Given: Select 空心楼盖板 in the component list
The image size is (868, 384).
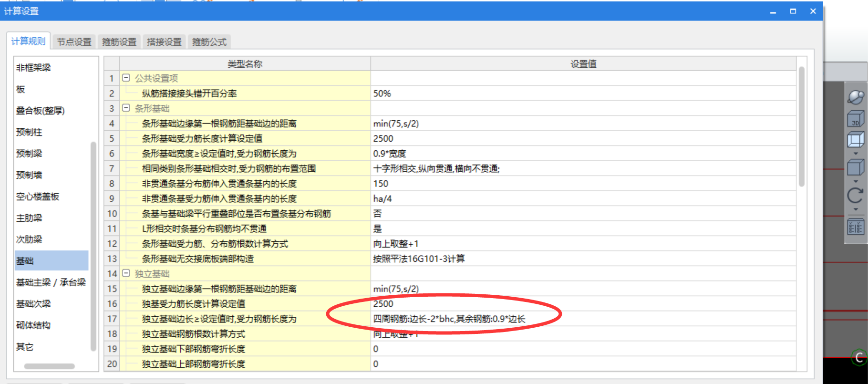Looking at the screenshot, I should pyautogui.click(x=38, y=197).
